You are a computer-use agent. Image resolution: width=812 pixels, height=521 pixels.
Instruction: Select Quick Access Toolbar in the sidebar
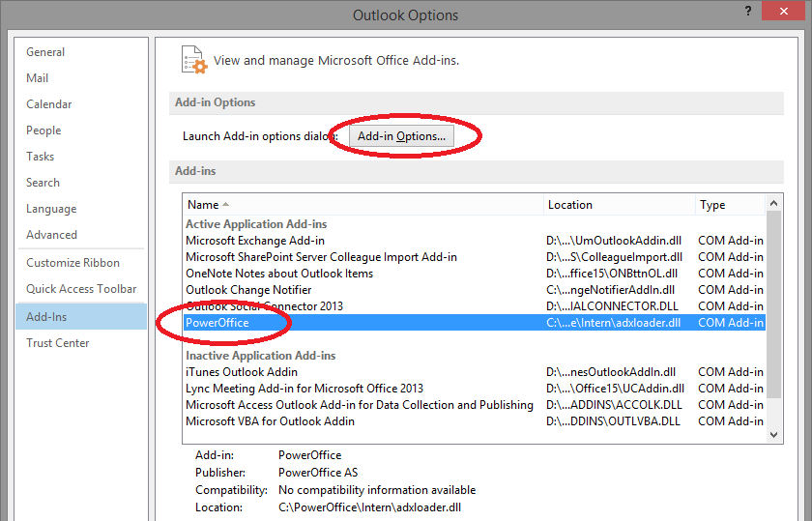point(81,289)
